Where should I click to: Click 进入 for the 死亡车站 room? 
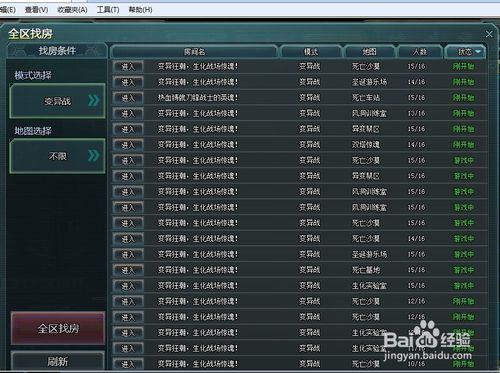pos(128,98)
